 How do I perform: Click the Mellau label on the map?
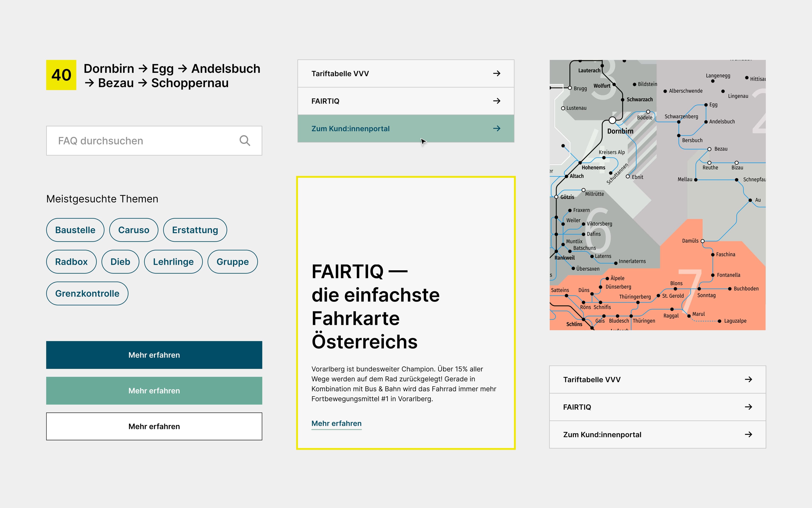(x=684, y=179)
